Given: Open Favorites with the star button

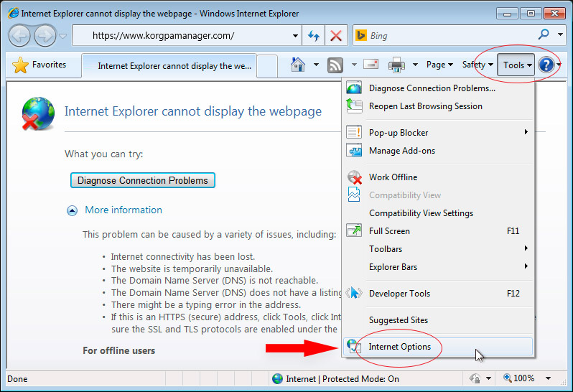Looking at the screenshot, I should [x=39, y=65].
